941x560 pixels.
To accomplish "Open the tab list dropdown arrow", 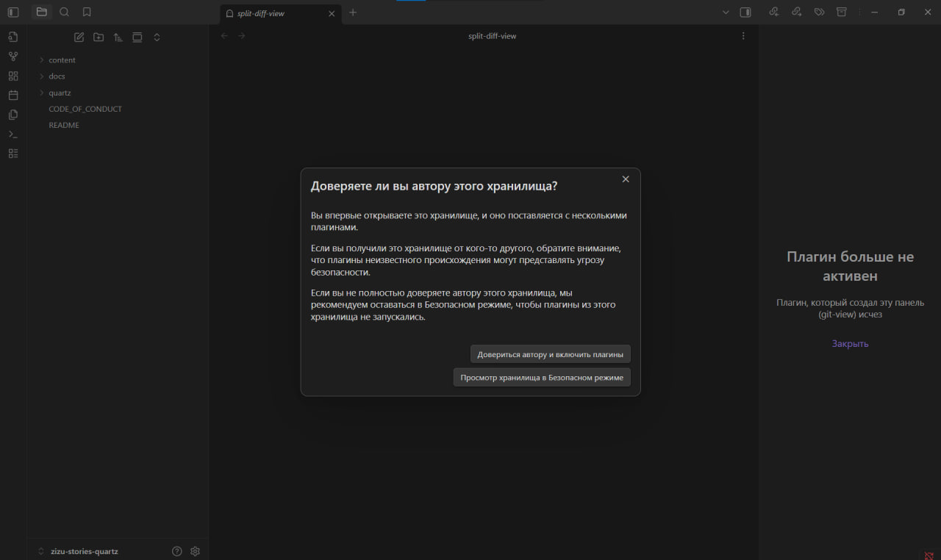I will point(726,12).
